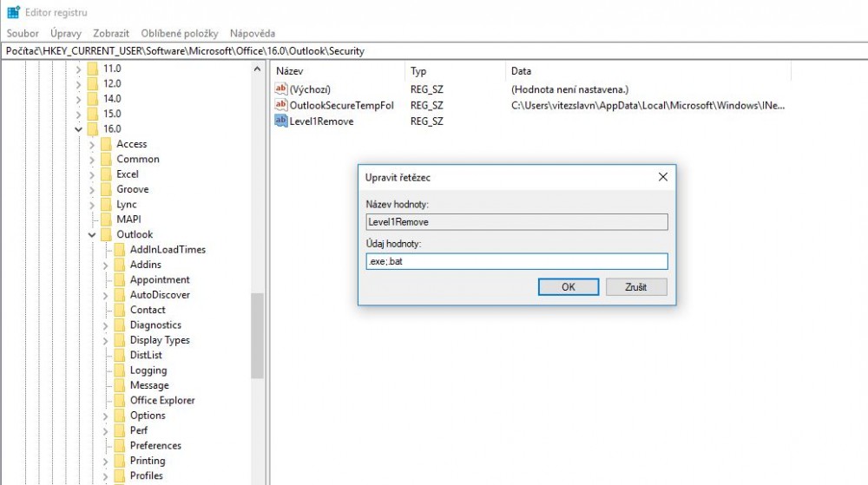Click the (Výchozí) default value icon
Image resolution: width=868 pixels, height=485 pixels.
(x=280, y=89)
